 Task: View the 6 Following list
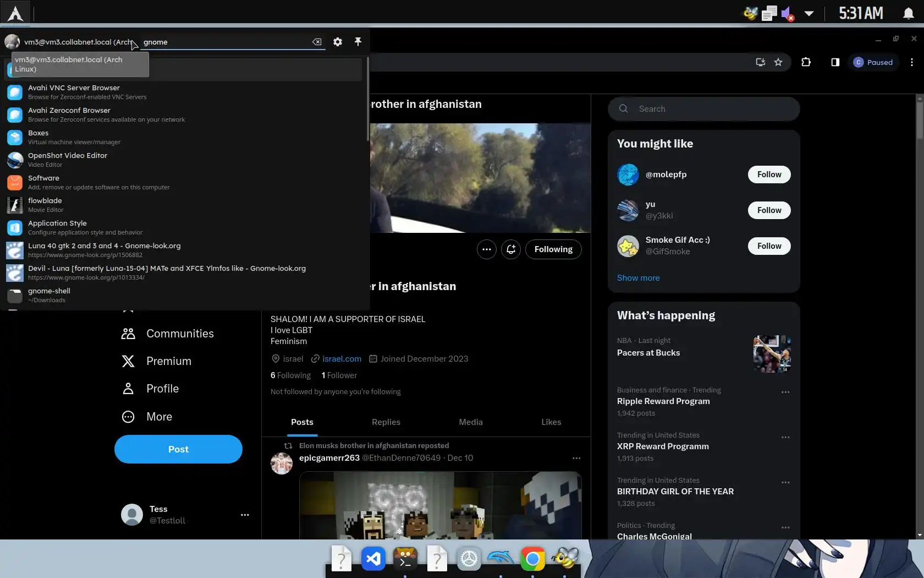290,375
